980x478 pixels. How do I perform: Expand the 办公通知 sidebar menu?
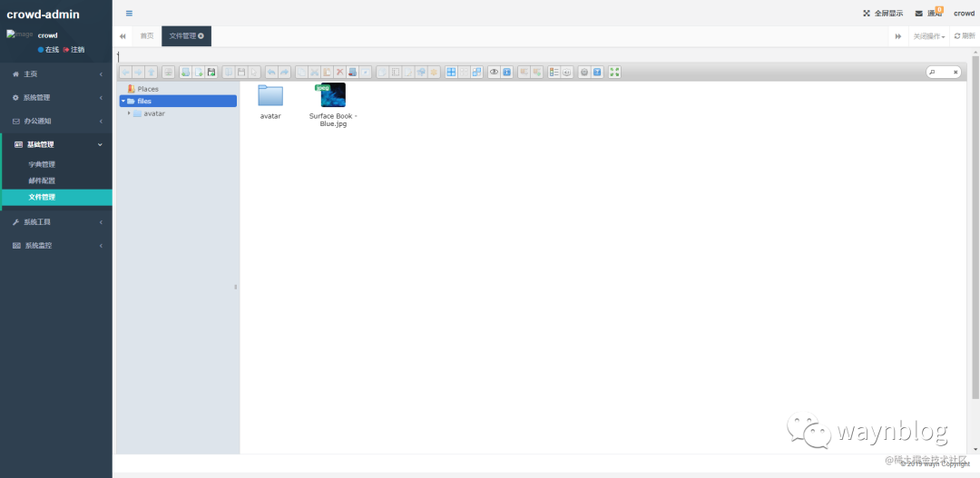56,122
